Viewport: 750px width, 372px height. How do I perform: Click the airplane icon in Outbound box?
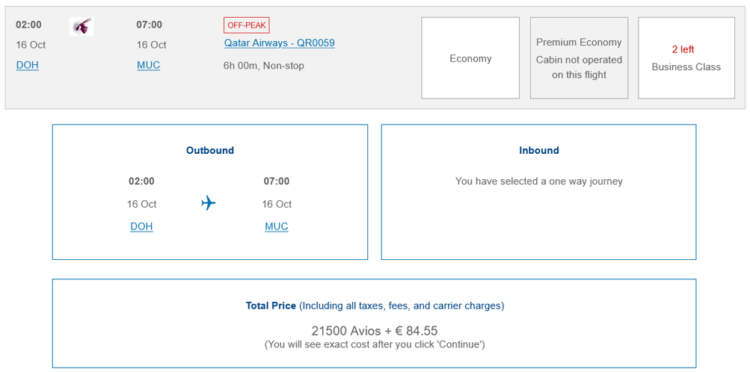coord(209,203)
